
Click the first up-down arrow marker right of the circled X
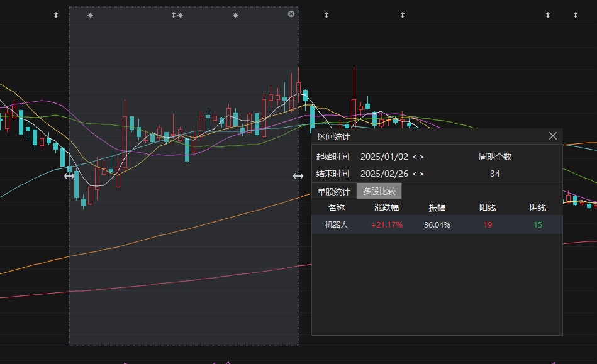(326, 15)
